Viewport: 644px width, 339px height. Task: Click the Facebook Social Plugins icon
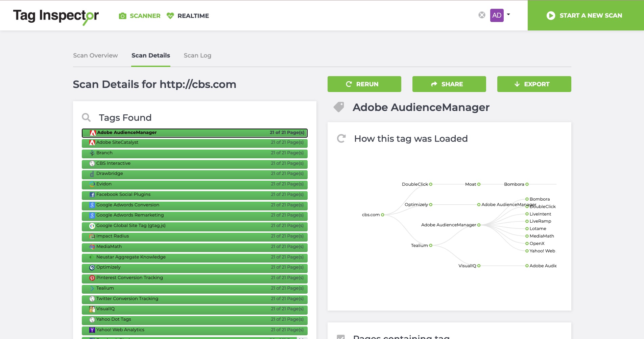coord(92,195)
